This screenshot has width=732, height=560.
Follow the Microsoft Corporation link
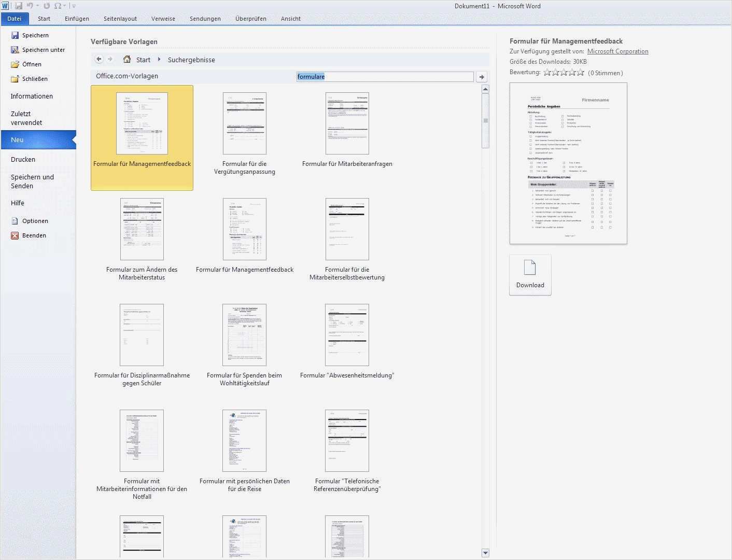pyautogui.click(x=618, y=51)
